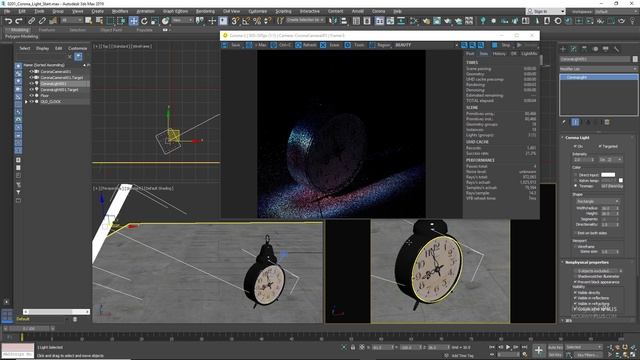The height and width of the screenshot is (360, 640).
Task: Open the Shape Rectangle dropdown
Action: (598, 202)
